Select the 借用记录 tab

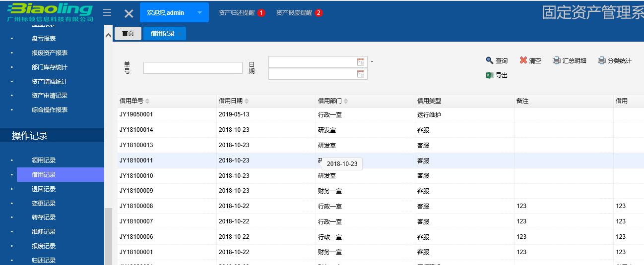pyautogui.click(x=163, y=33)
